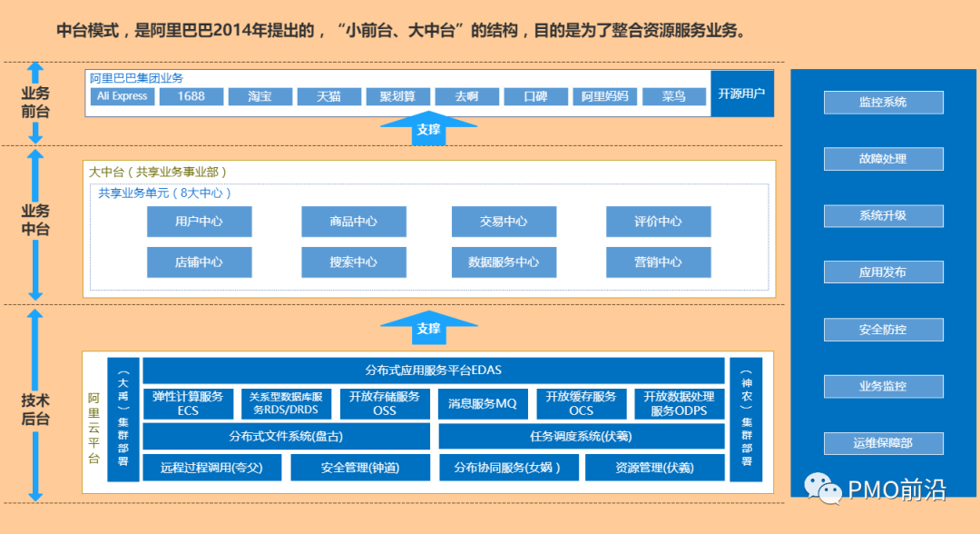Click 分布式文件系统(盘古) bar
Image resolution: width=980 pixels, height=534 pixels.
(286, 437)
